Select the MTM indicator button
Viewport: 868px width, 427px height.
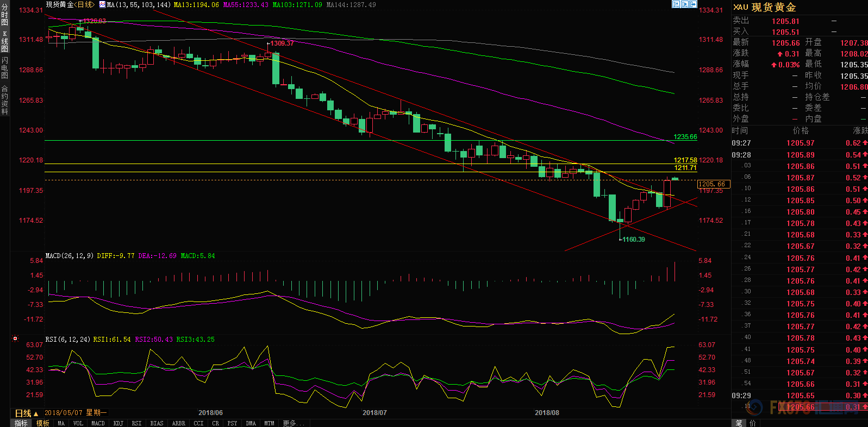[x=269, y=423]
